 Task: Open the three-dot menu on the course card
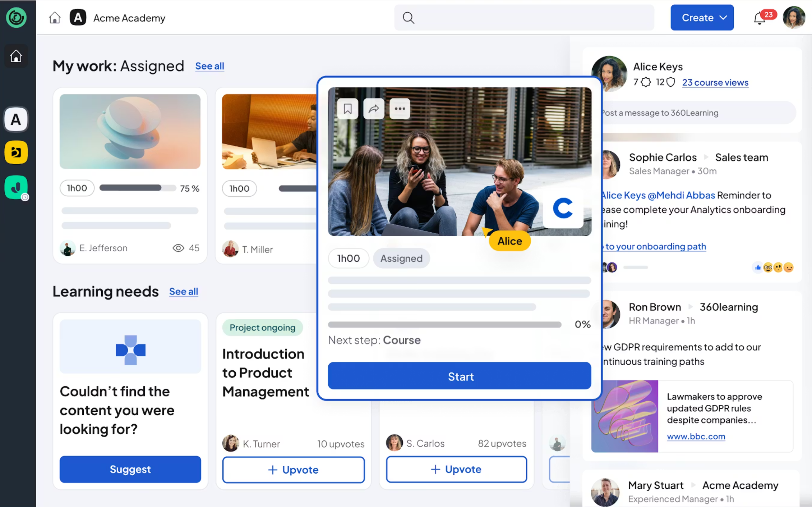pos(400,109)
